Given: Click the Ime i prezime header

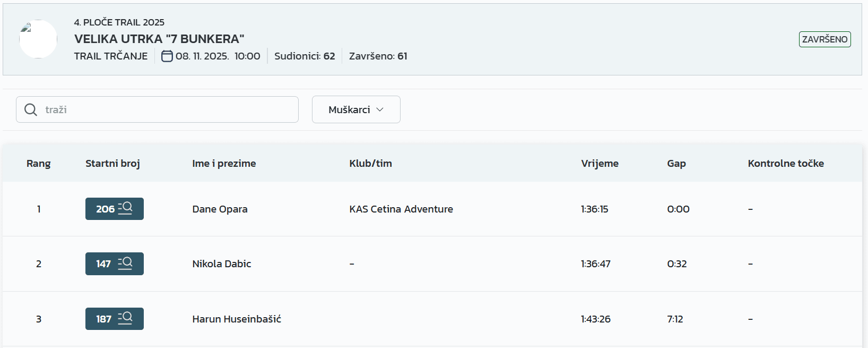Looking at the screenshot, I should [x=224, y=163].
